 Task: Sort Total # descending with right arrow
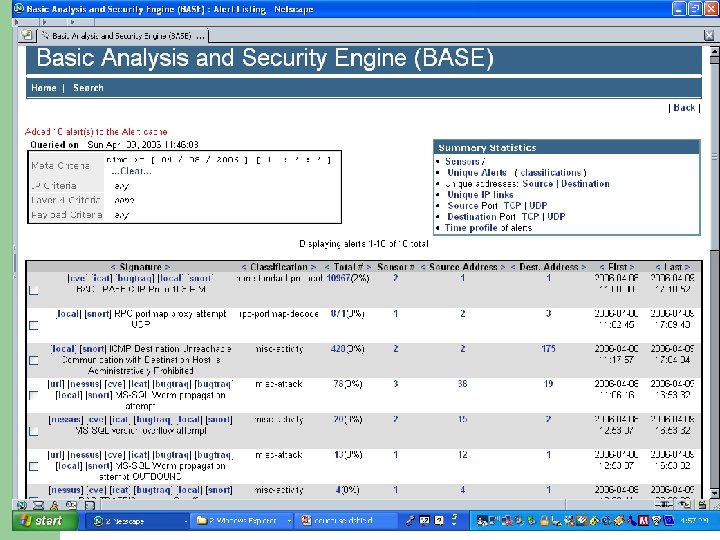(x=369, y=267)
